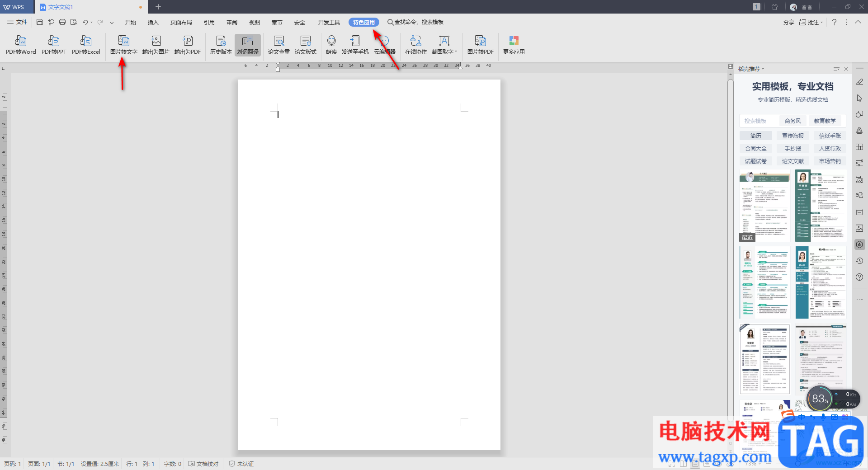Open the PDF转Word converter
This screenshot has width=868, height=470.
(x=21, y=45)
